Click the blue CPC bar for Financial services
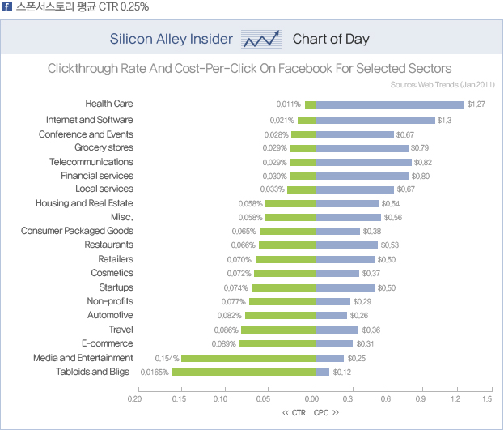 [363, 176]
